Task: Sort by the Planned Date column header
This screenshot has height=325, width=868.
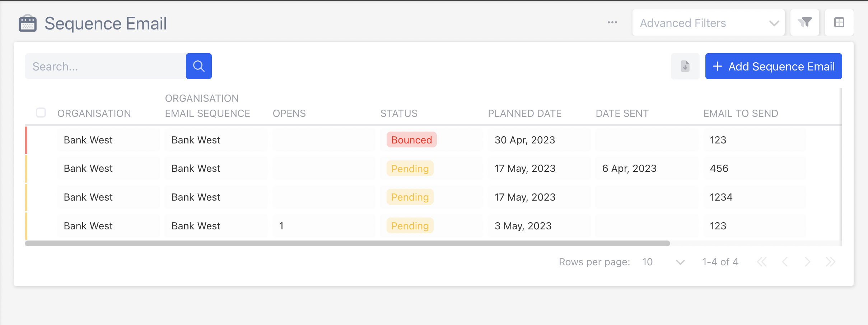Action: click(x=524, y=113)
